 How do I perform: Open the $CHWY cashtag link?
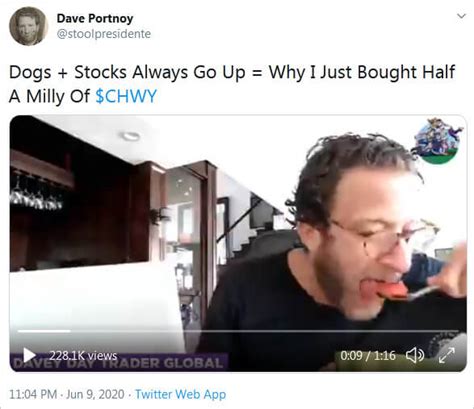126,96
